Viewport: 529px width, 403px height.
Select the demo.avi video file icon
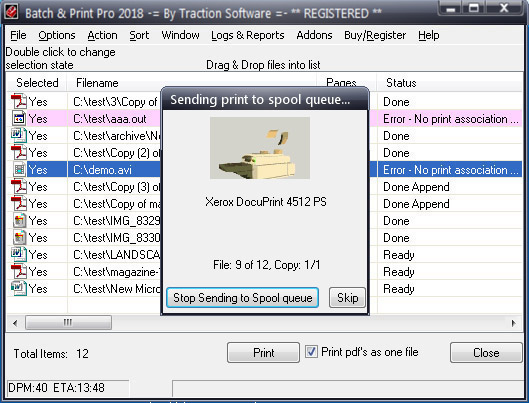[x=19, y=170]
